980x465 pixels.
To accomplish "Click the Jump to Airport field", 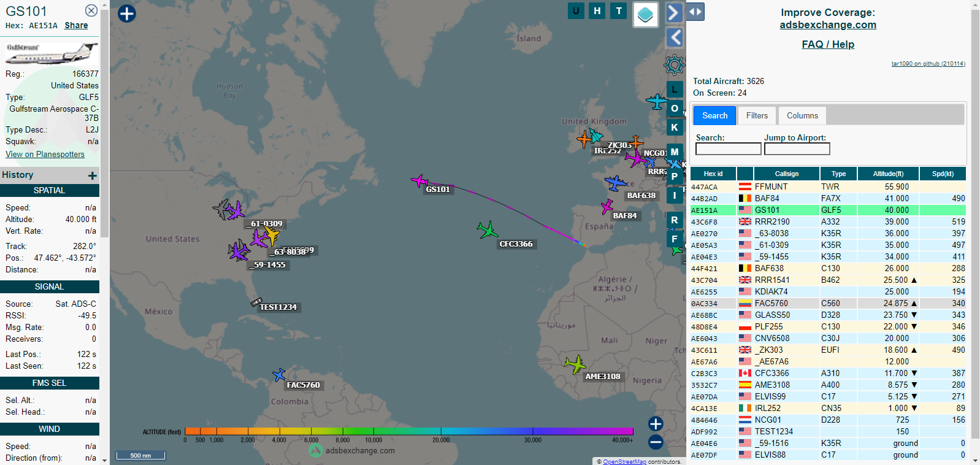I will 797,148.
